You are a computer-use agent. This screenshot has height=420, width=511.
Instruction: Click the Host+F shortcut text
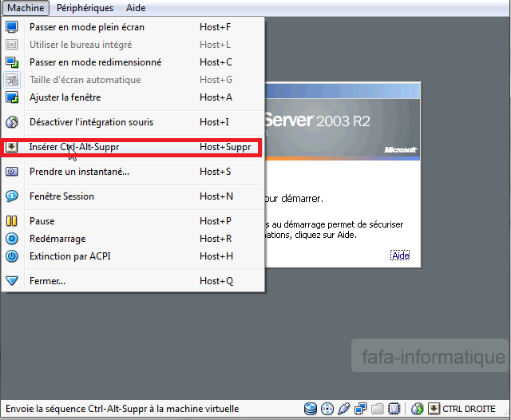click(x=216, y=27)
